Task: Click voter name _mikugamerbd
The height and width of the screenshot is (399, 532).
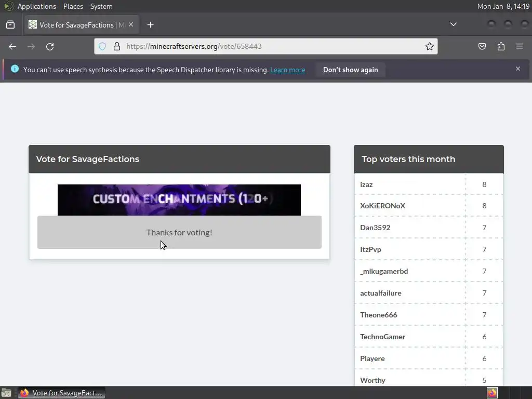Action: tap(384, 271)
